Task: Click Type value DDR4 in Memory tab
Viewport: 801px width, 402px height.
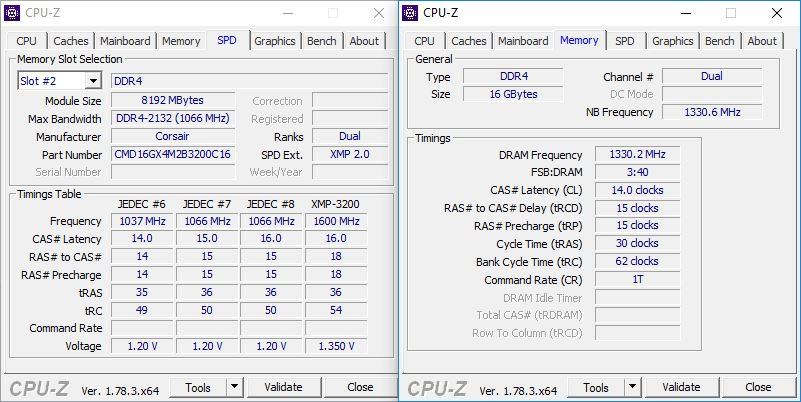Action: coord(513,76)
